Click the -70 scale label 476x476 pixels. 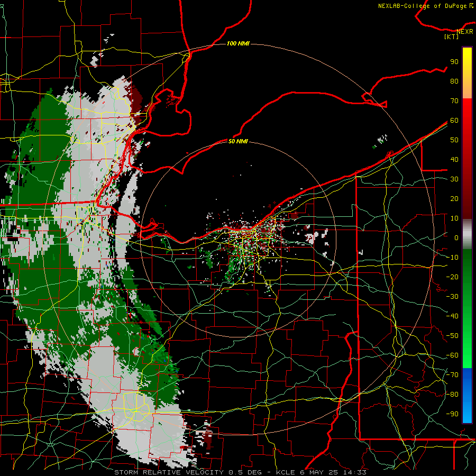pyautogui.click(x=452, y=375)
